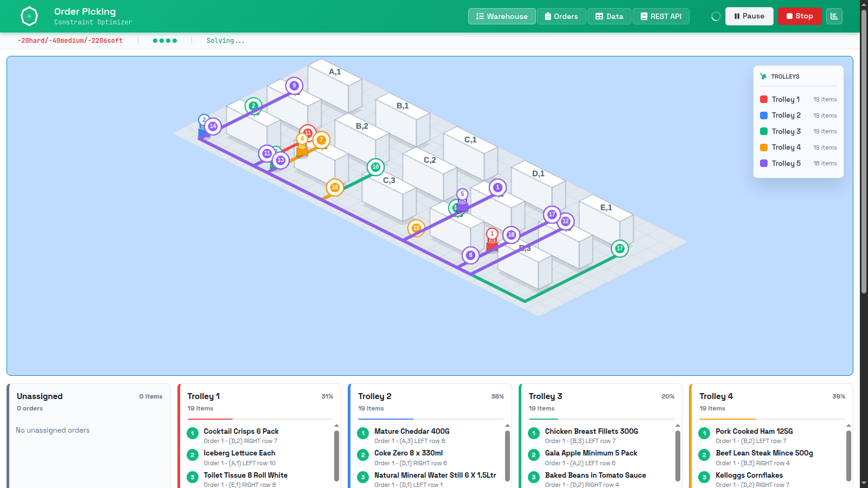Screen dimensions: 868x488
Task: Click green stop marker 10 on the map
Action: point(375,167)
